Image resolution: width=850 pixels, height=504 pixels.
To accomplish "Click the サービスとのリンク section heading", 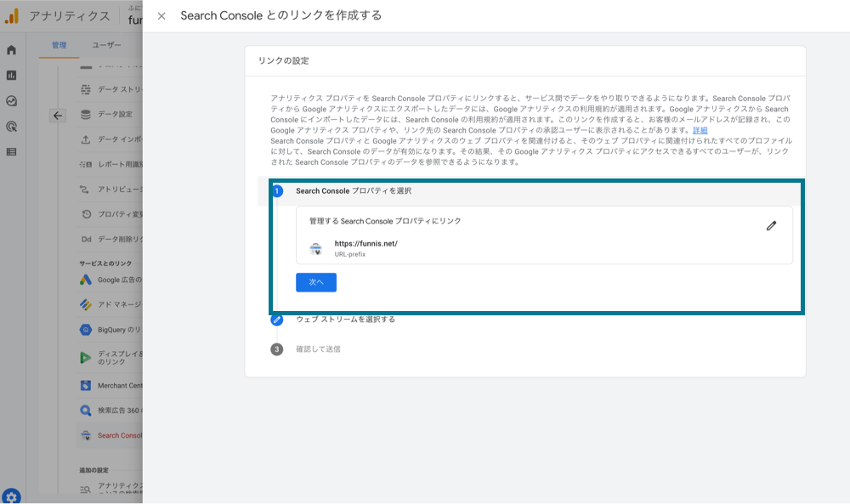I will click(105, 263).
